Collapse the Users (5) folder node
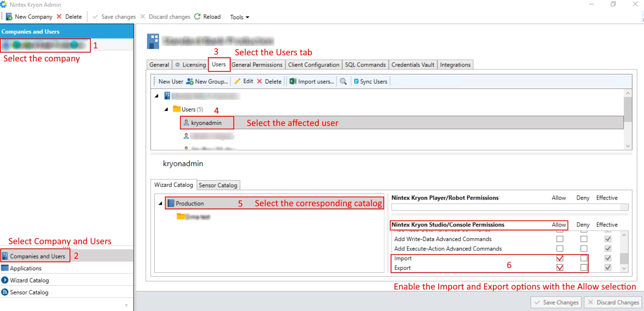The image size is (644, 311). [166, 109]
